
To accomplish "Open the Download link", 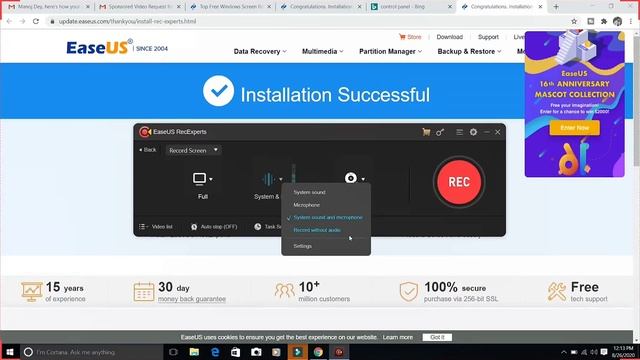I will pyautogui.click(x=449, y=37).
